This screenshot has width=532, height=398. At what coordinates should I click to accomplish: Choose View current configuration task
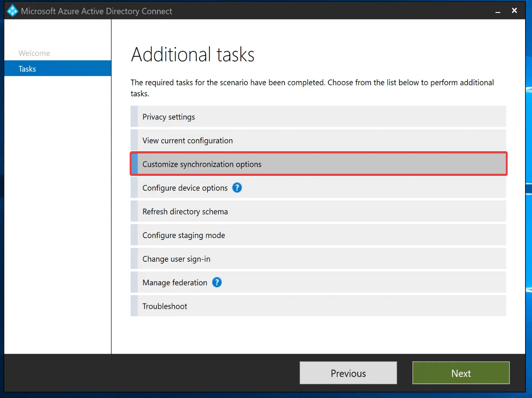pyautogui.click(x=318, y=140)
